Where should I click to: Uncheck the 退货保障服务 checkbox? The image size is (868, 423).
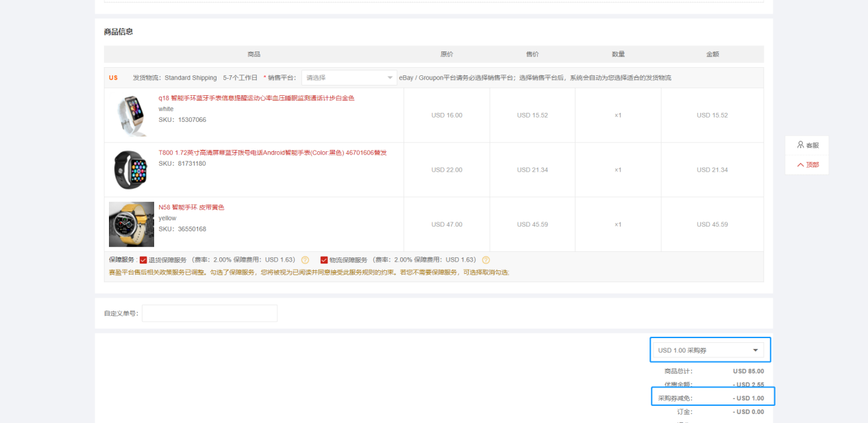click(x=144, y=260)
